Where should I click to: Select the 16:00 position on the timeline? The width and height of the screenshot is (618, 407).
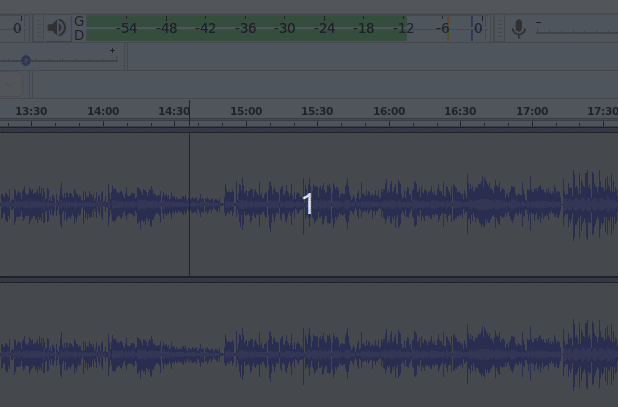pyautogui.click(x=389, y=112)
